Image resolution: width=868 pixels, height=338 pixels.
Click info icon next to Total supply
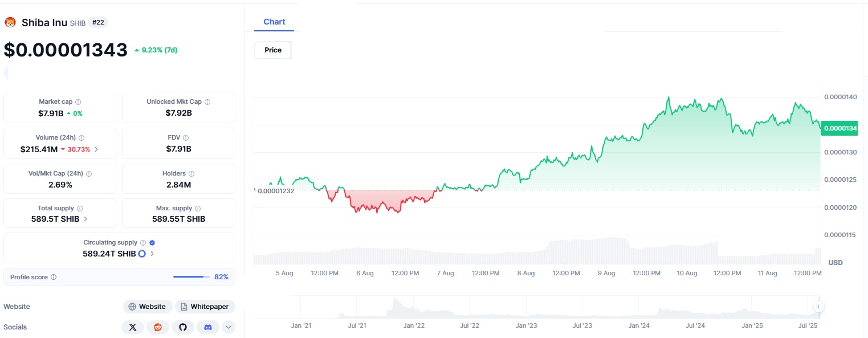[x=80, y=209]
